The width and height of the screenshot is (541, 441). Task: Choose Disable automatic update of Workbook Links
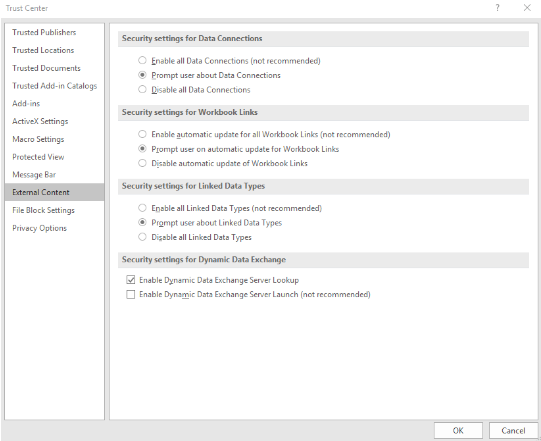pyautogui.click(x=142, y=163)
